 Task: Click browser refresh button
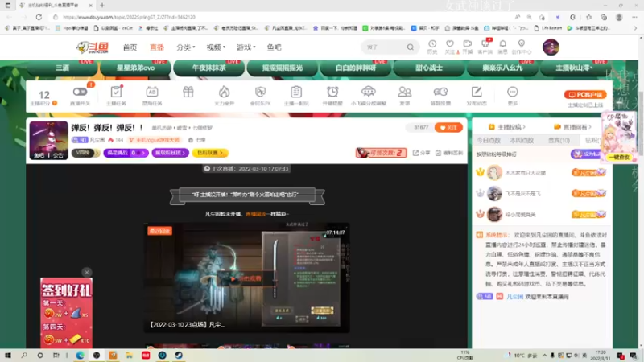point(39,17)
